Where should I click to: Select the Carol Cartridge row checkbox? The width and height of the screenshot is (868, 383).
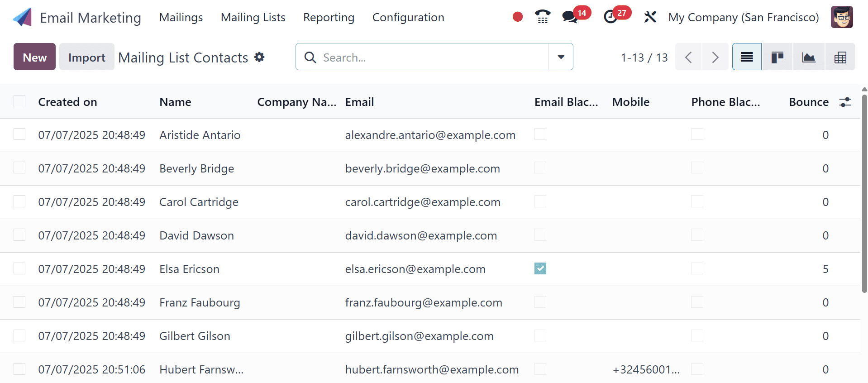(19, 201)
